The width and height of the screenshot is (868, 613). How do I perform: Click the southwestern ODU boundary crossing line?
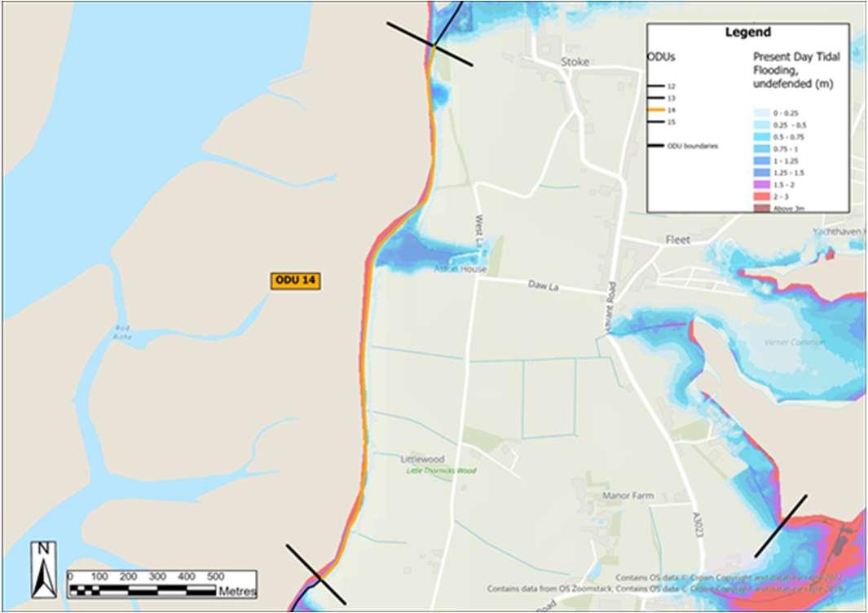click(316, 574)
